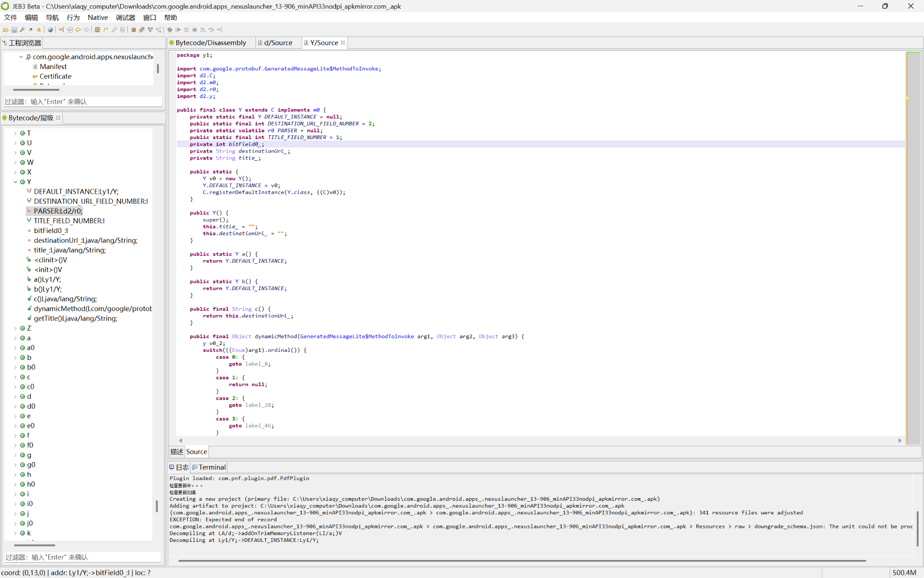Viewport: 924px width, 578px height.
Task: Select the getTitle() method in tree
Action: (x=75, y=318)
